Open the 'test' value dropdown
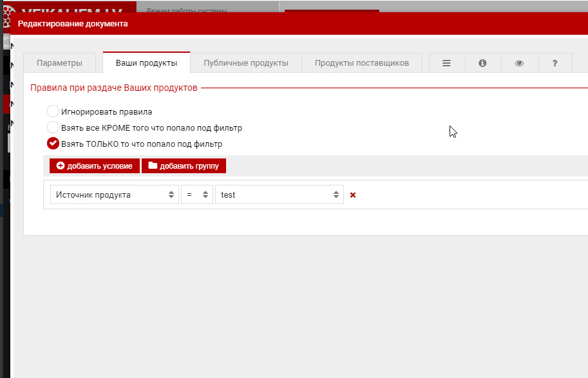Screen dimensions: 588x378 point(279,194)
